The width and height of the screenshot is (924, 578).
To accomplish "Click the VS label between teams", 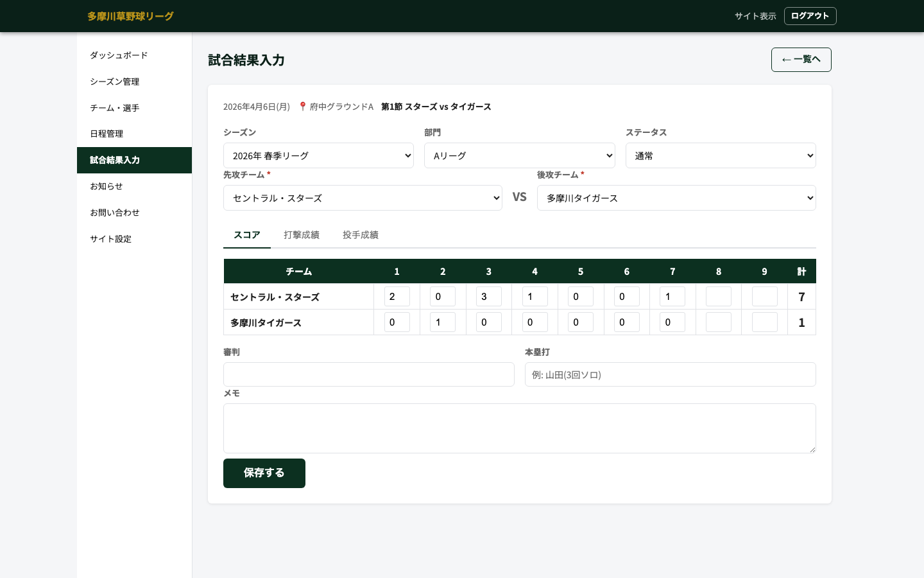I will [520, 197].
